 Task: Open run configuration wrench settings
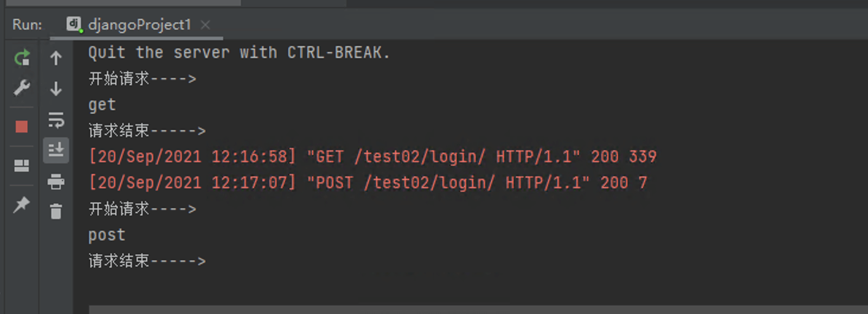pyautogui.click(x=22, y=88)
